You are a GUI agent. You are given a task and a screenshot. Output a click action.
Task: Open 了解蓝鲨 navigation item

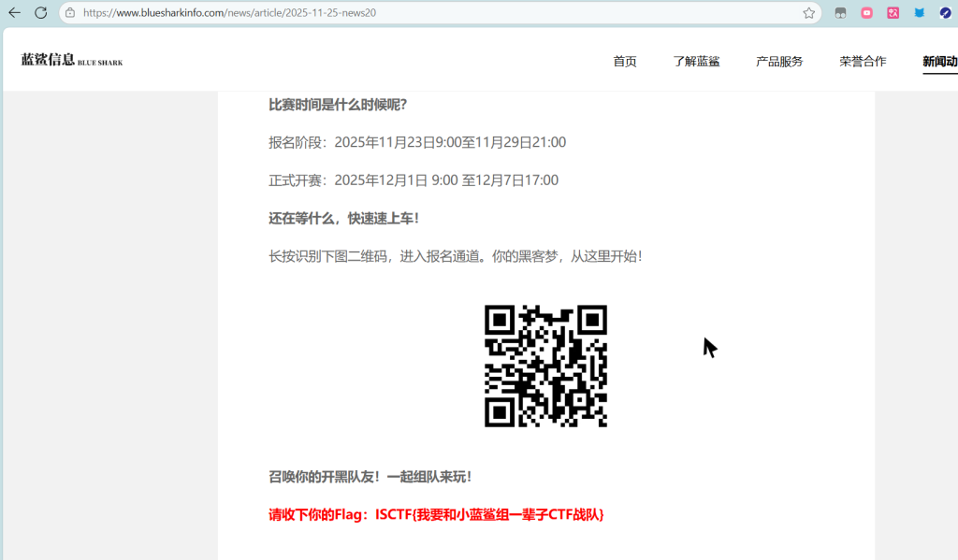click(696, 62)
